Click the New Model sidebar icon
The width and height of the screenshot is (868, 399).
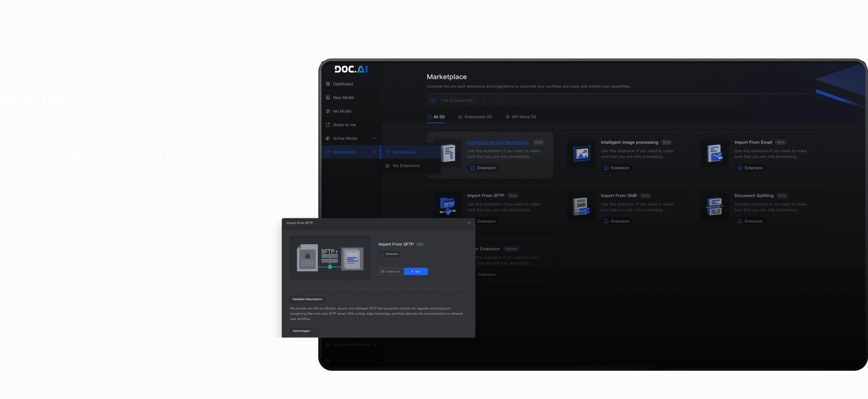pyautogui.click(x=328, y=98)
